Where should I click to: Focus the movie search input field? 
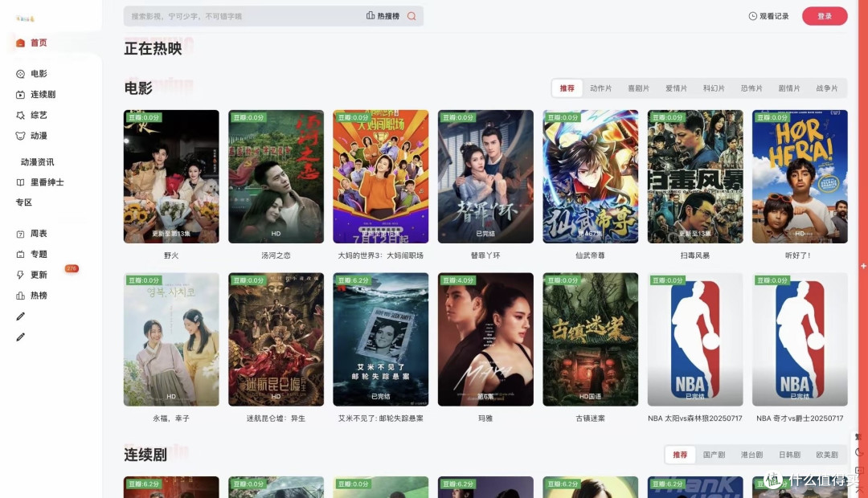244,16
